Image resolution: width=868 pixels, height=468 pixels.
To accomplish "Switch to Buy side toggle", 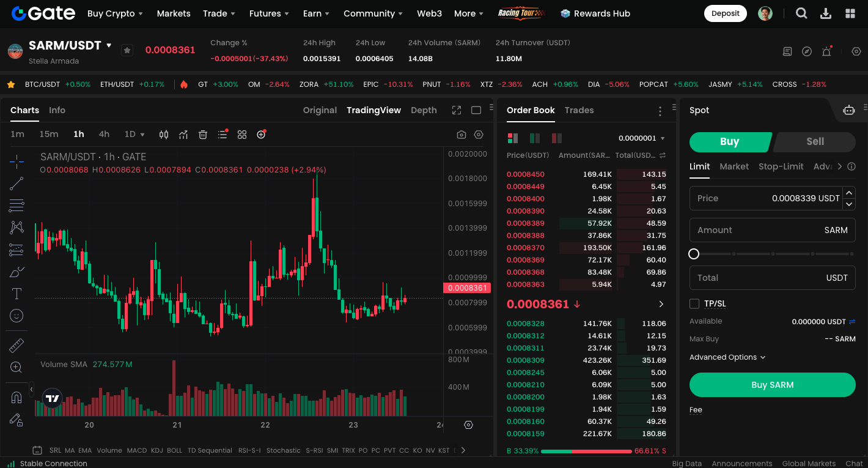I will point(730,142).
